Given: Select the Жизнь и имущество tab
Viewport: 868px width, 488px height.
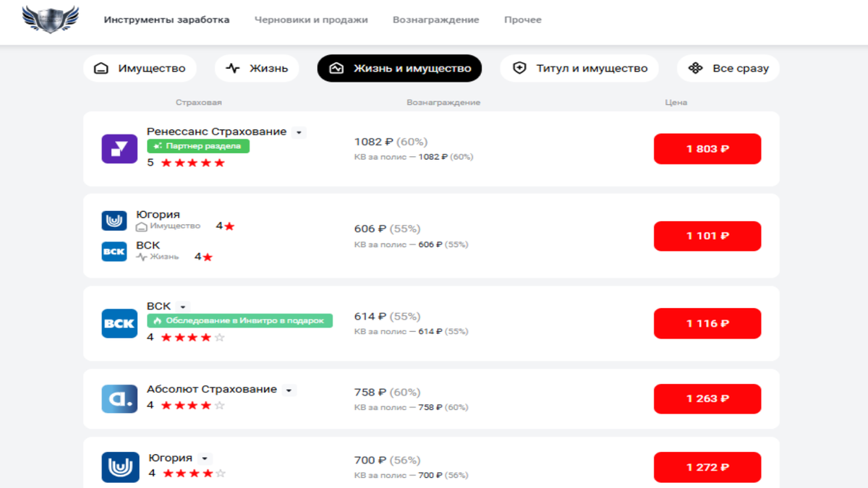Looking at the screenshot, I should pyautogui.click(x=399, y=69).
